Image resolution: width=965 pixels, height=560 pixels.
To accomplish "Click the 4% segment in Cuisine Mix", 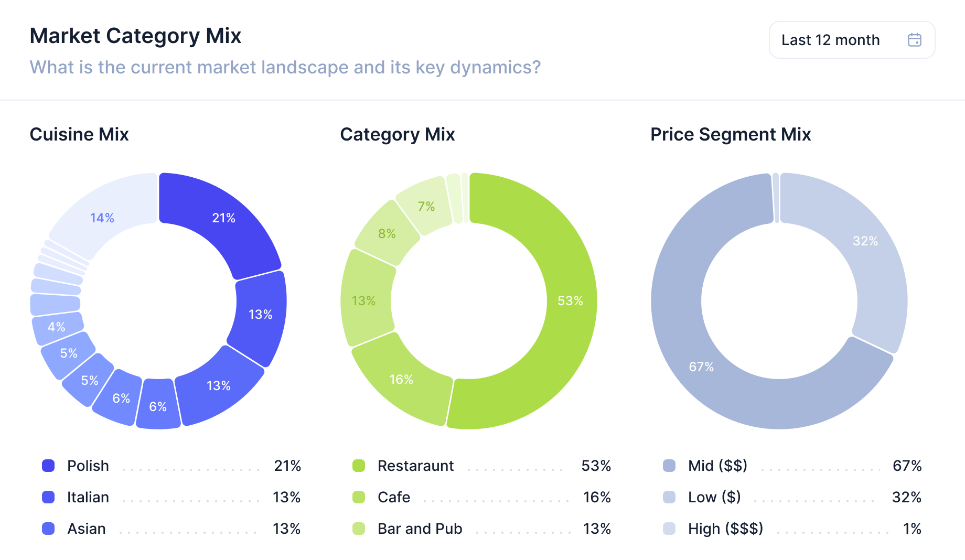I will (x=57, y=327).
